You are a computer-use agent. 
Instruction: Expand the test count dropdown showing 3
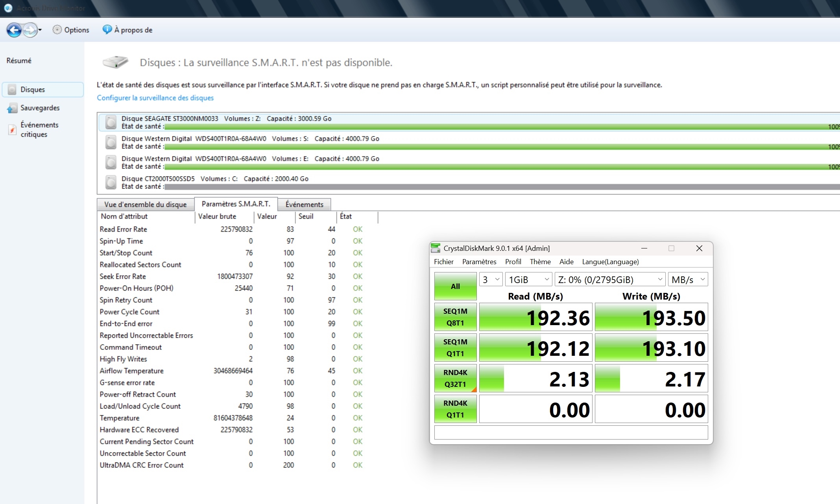pyautogui.click(x=491, y=280)
